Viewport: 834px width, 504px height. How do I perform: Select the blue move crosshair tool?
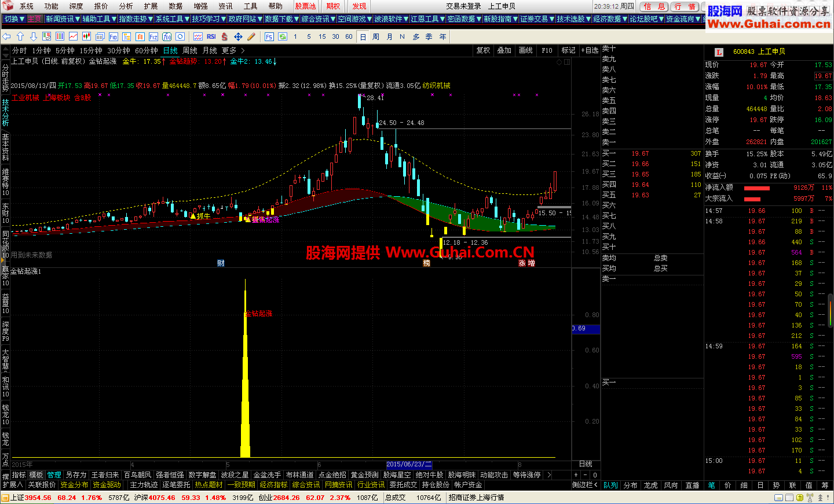(x=238, y=36)
